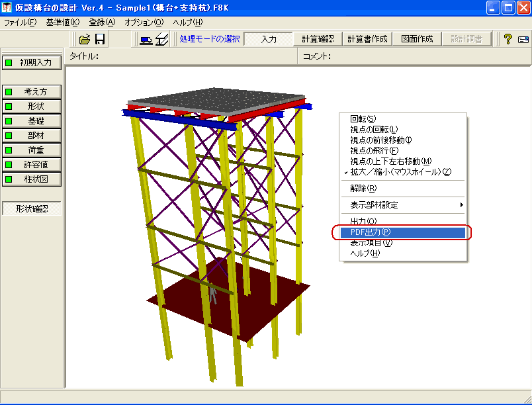Select 視点の回転(L) in context menu
This screenshot has height=405, width=532.
coord(403,129)
